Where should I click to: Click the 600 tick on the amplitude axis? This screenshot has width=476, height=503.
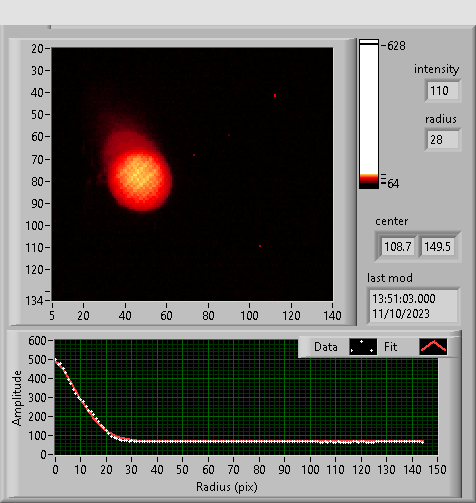[37, 341]
